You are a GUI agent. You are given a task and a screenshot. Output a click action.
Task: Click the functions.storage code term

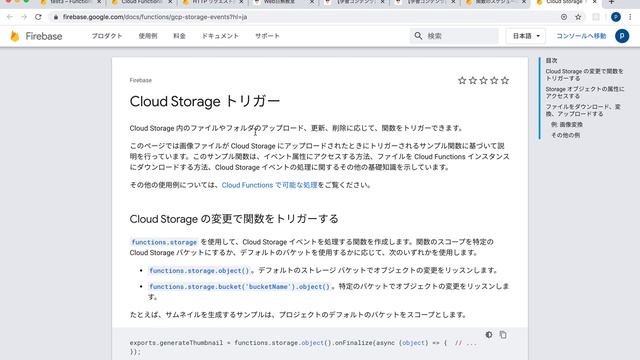164,242
